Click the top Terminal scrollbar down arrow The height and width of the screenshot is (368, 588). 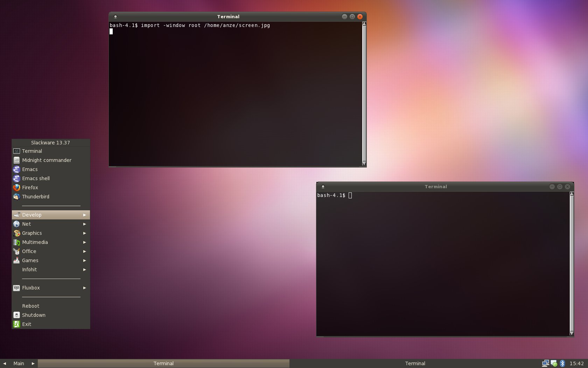pos(364,163)
